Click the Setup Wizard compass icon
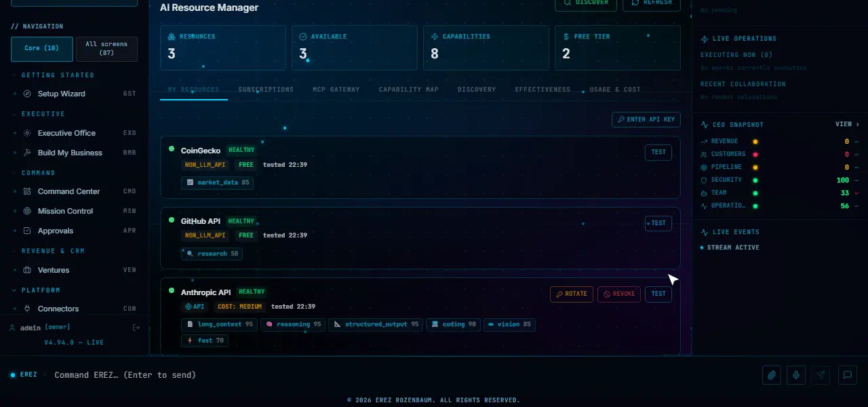 click(27, 94)
